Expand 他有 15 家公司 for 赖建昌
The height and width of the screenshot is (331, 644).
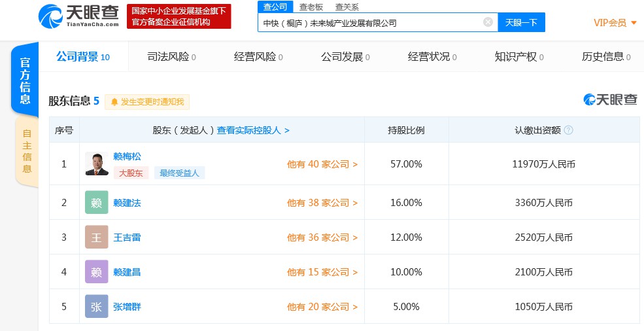coord(322,271)
